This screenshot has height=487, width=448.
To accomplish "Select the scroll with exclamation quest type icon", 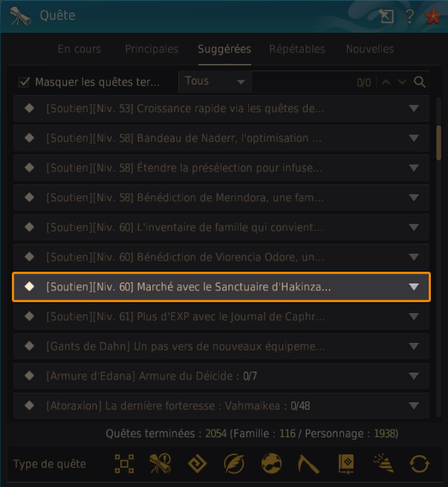I will 160,464.
